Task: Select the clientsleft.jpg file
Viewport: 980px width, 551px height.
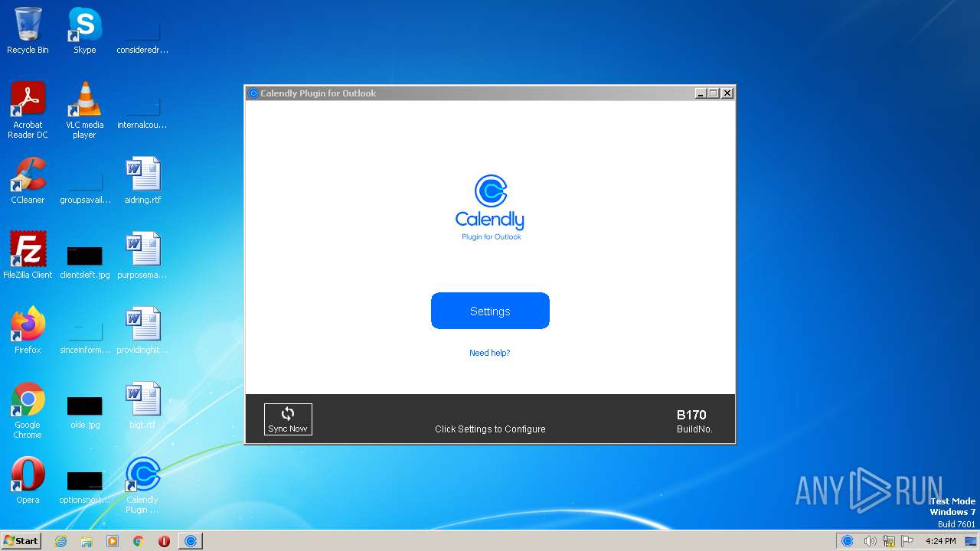Action: (84, 262)
